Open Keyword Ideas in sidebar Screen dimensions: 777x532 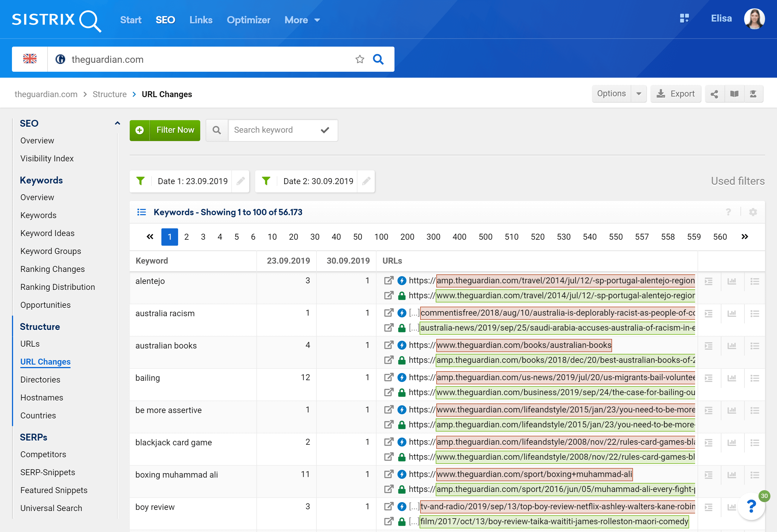tap(48, 233)
